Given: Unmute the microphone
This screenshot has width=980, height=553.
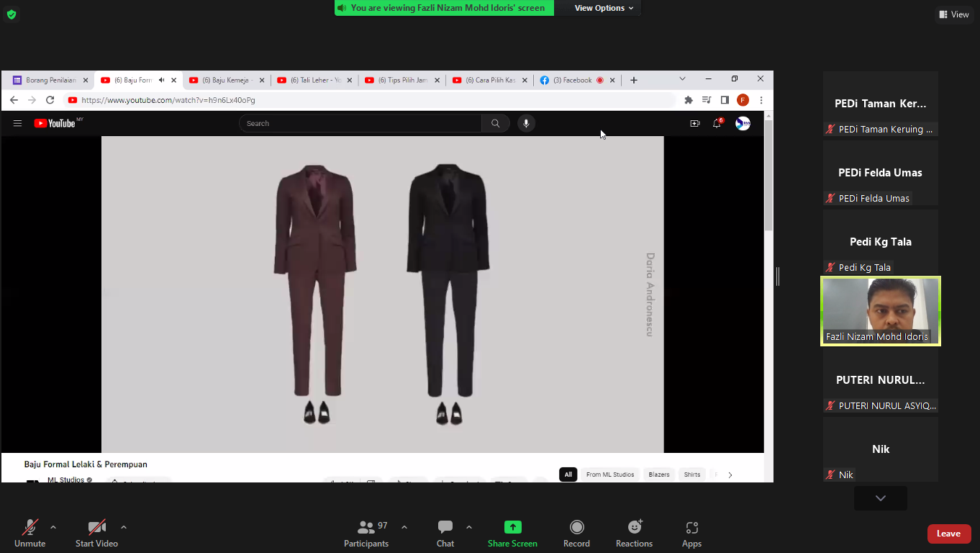Looking at the screenshot, I should pyautogui.click(x=30, y=534).
